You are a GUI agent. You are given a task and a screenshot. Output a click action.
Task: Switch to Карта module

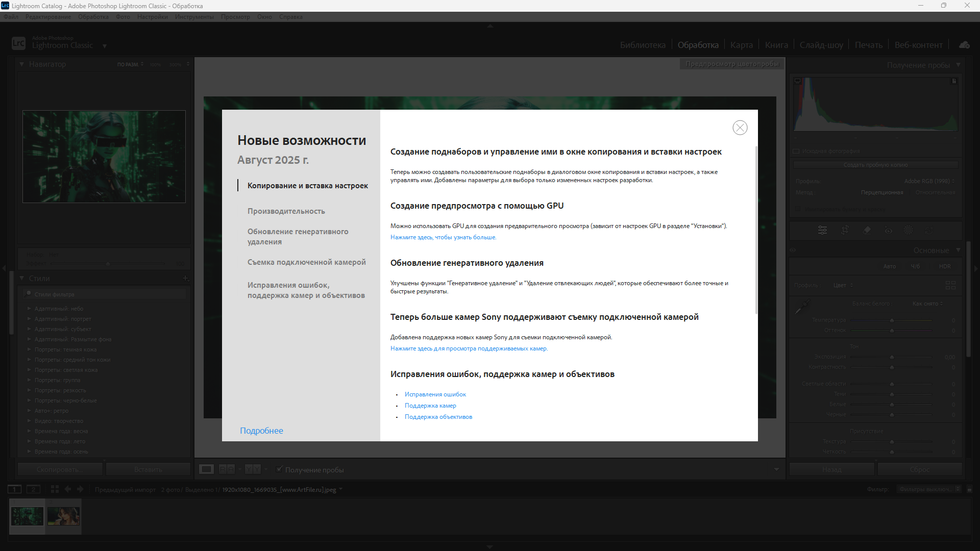click(x=741, y=45)
